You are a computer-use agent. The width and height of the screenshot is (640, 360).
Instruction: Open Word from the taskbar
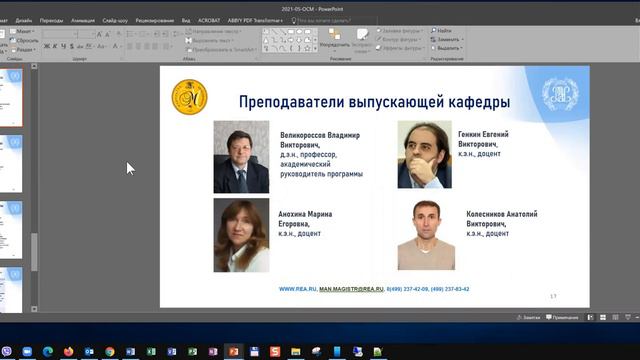pos(130,351)
